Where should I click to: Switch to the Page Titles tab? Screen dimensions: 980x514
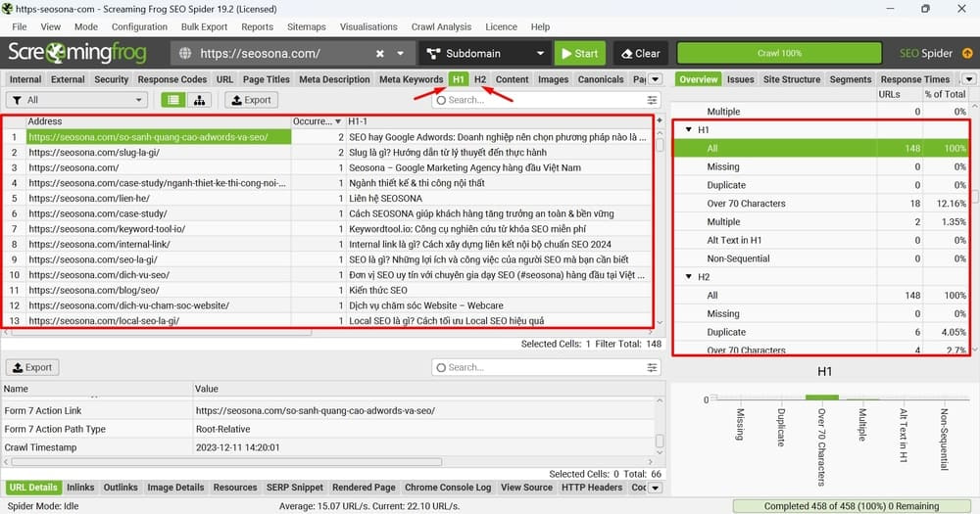click(x=267, y=79)
